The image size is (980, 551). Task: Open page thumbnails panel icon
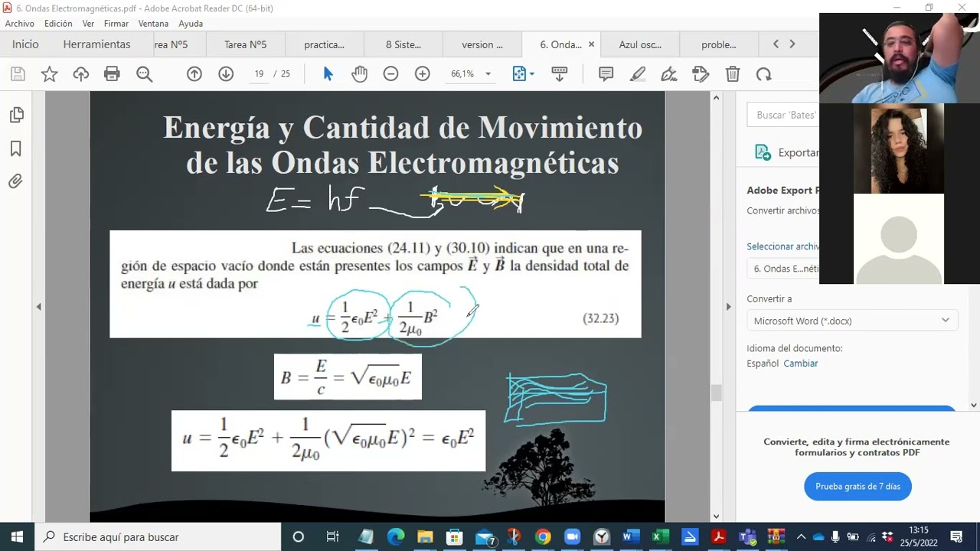coord(16,115)
